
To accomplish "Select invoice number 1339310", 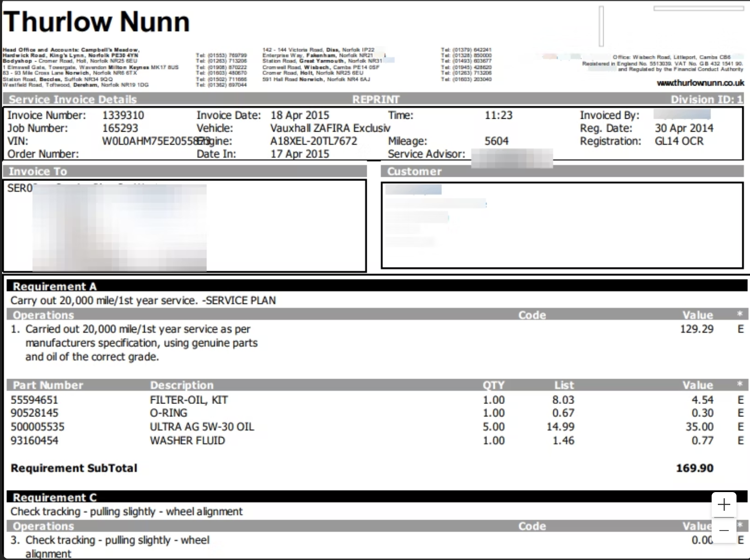I will 123,115.
